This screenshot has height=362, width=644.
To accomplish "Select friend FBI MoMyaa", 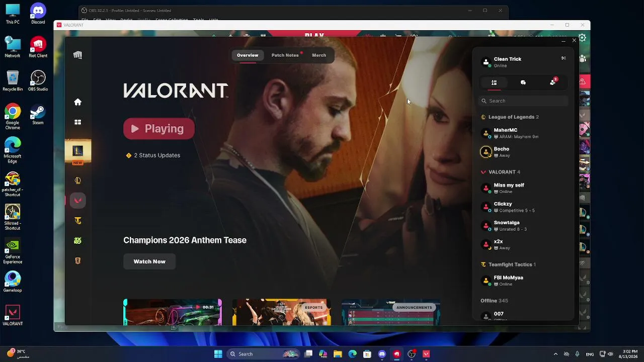I will tap(523, 281).
